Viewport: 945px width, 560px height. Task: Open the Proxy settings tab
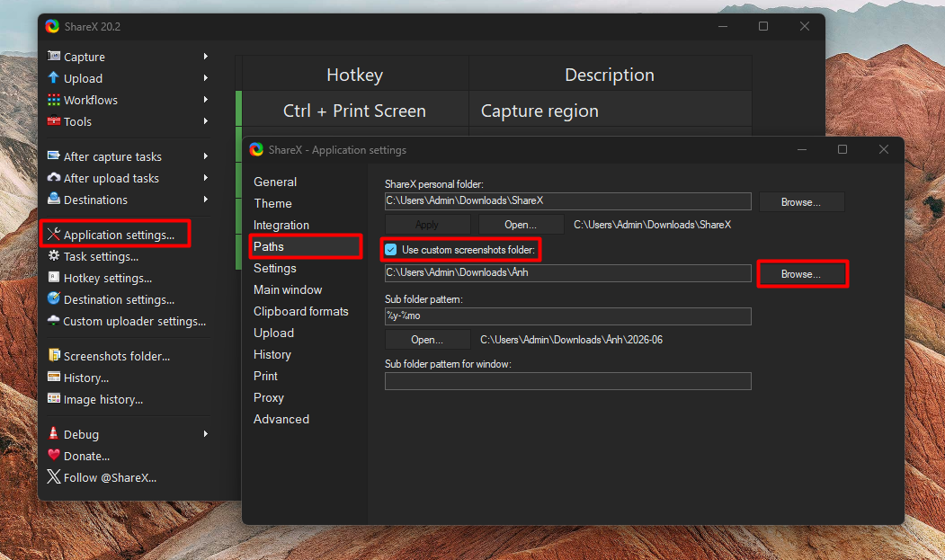pyautogui.click(x=268, y=398)
